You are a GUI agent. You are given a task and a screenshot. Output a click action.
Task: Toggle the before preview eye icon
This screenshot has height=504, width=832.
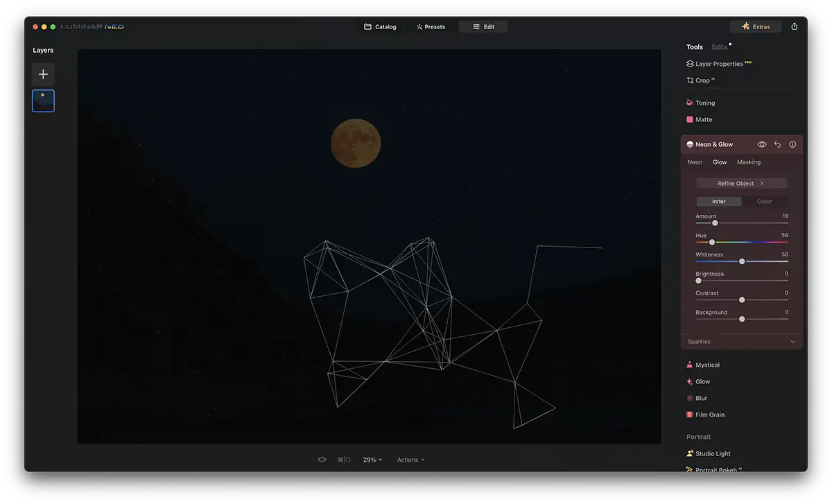coord(322,460)
